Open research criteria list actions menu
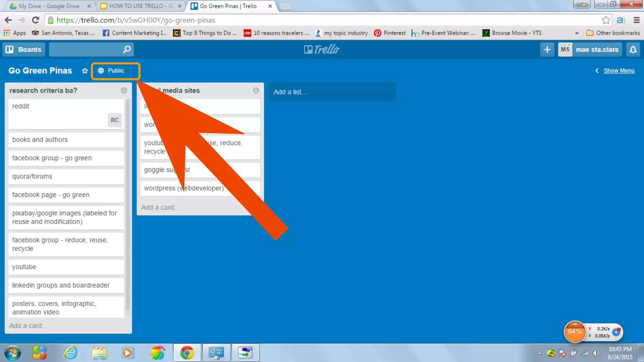644x362 pixels. coord(124,90)
